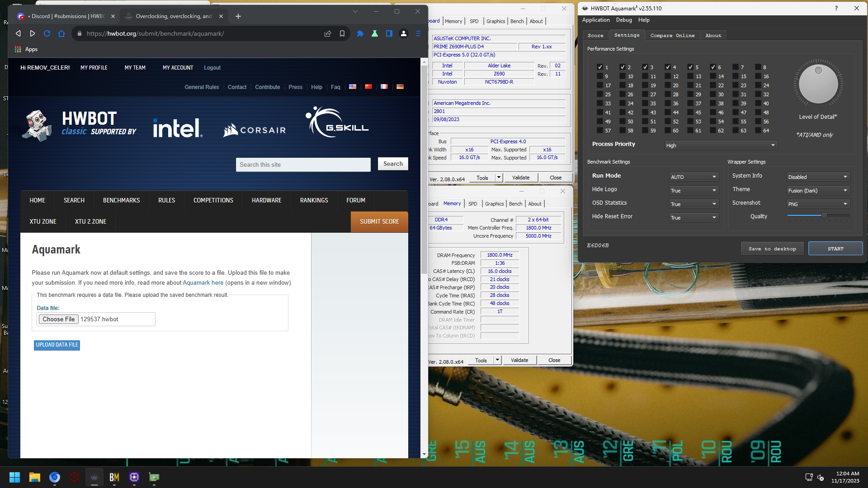Open File Explorer from taskbar
The image size is (868, 488).
coord(35,477)
